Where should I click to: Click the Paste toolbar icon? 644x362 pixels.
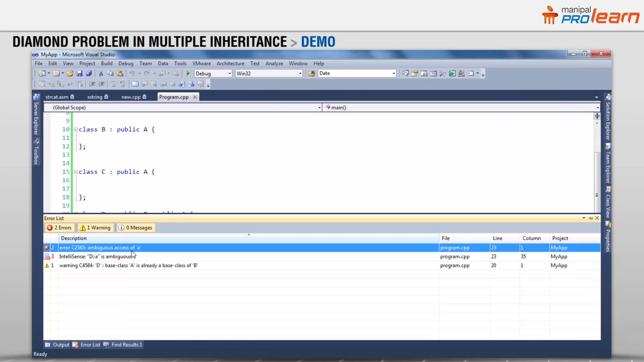click(120, 73)
